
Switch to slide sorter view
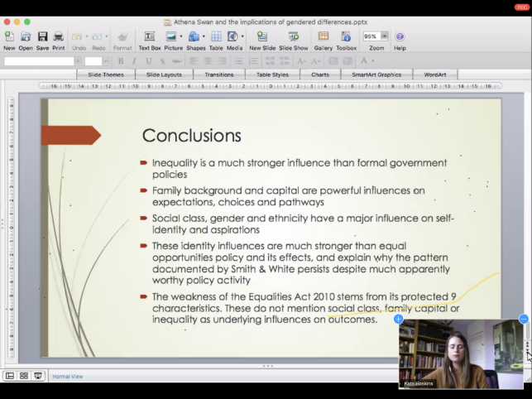tap(23, 376)
